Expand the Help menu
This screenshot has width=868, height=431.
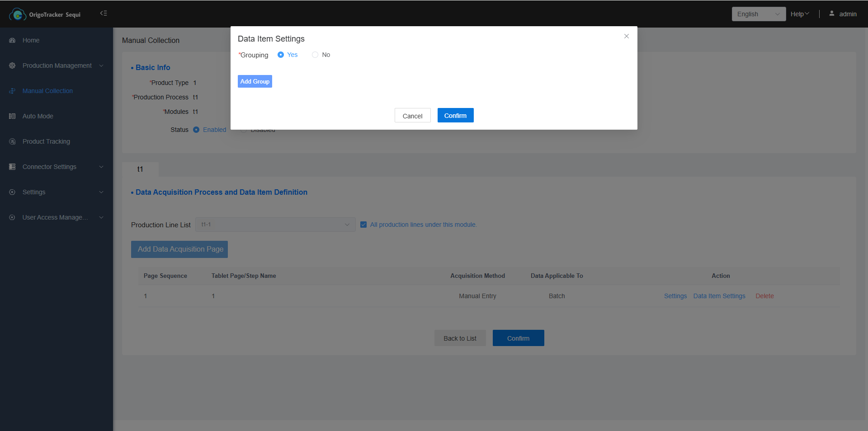point(799,14)
